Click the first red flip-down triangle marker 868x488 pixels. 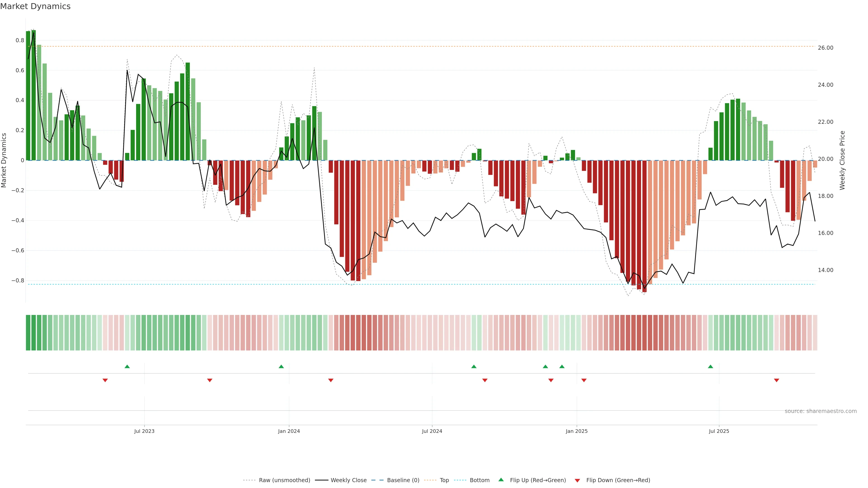(105, 380)
